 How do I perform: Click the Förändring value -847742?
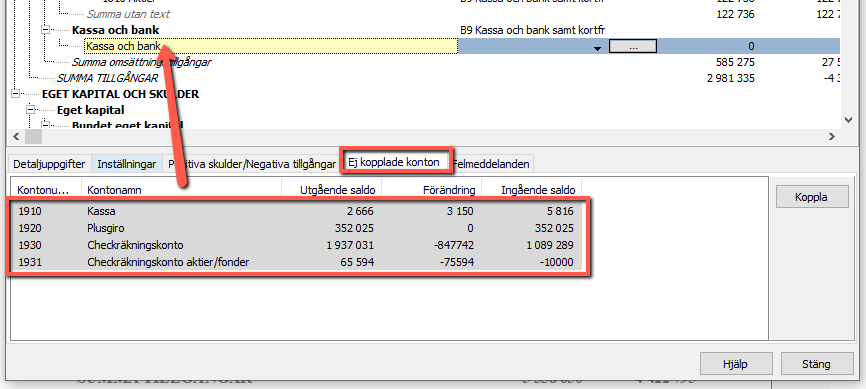point(452,245)
